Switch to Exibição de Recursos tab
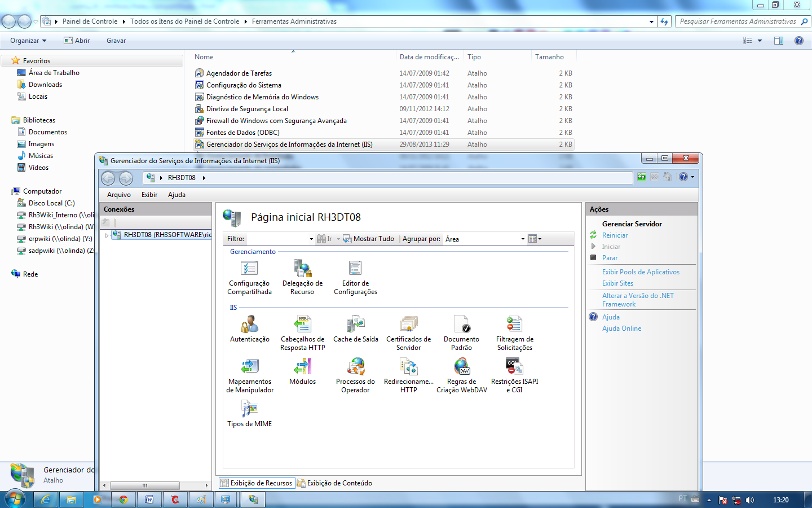 click(257, 483)
